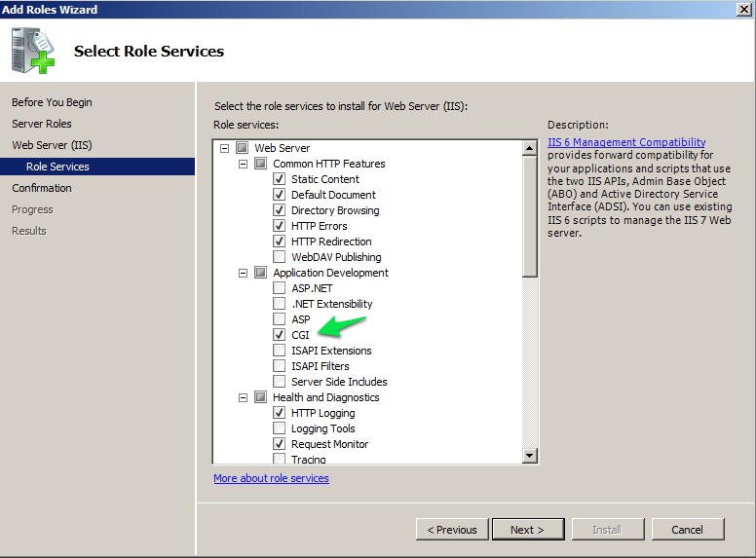Tick the ASP checkbox

click(x=280, y=319)
